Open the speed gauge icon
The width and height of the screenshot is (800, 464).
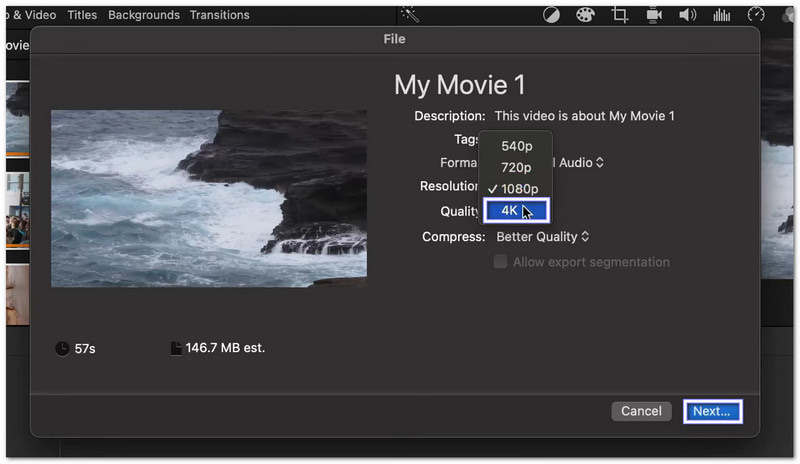pos(756,14)
